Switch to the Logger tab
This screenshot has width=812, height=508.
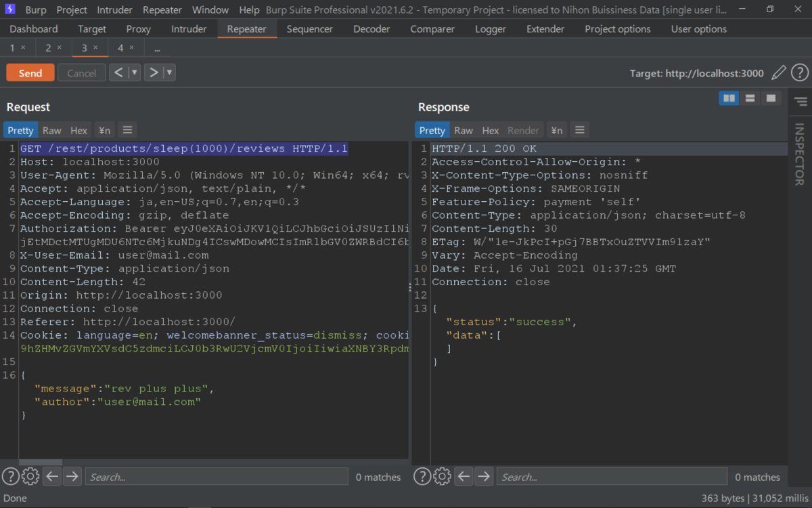pos(491,29)
